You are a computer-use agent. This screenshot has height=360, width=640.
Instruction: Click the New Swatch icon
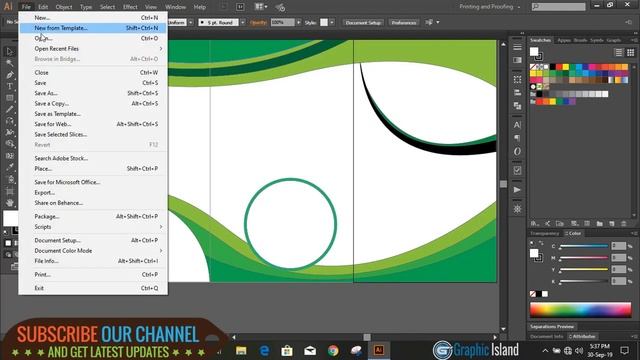click(x=611, y=223)
